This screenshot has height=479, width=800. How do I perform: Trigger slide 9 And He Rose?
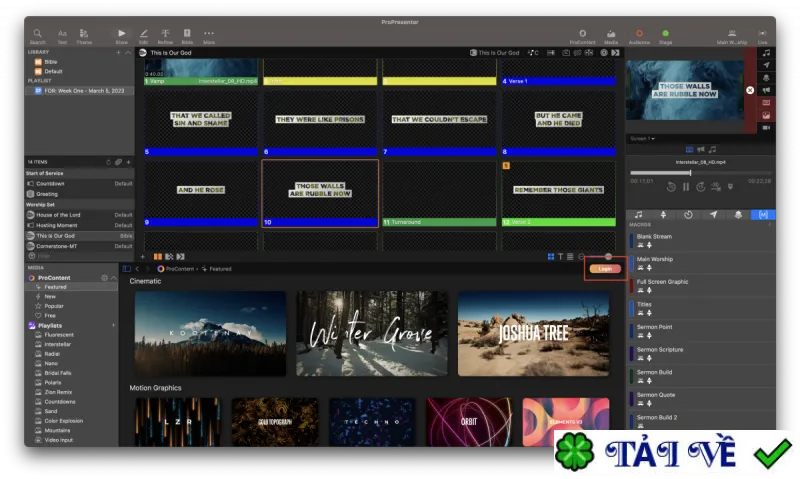(201, 193)
